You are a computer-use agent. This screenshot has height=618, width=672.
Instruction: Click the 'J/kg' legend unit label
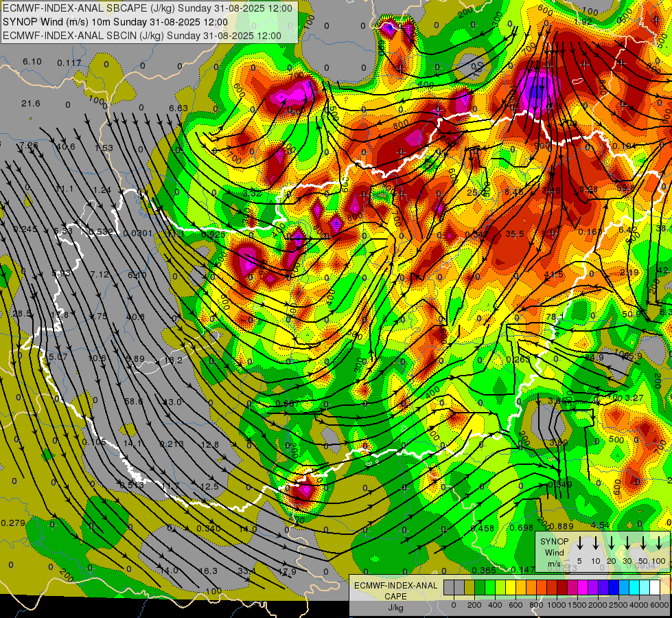pyautogui.click(x=395, y=608)
